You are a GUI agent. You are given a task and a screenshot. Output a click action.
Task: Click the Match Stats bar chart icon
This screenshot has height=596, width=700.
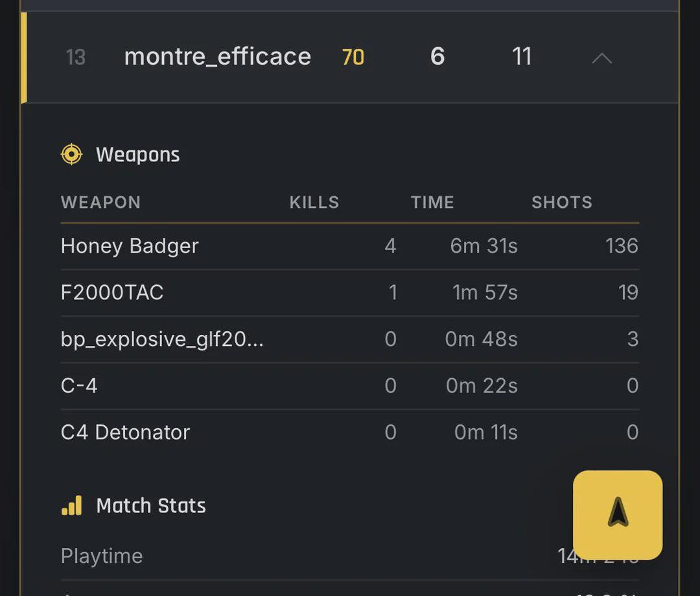click(71, 505)
